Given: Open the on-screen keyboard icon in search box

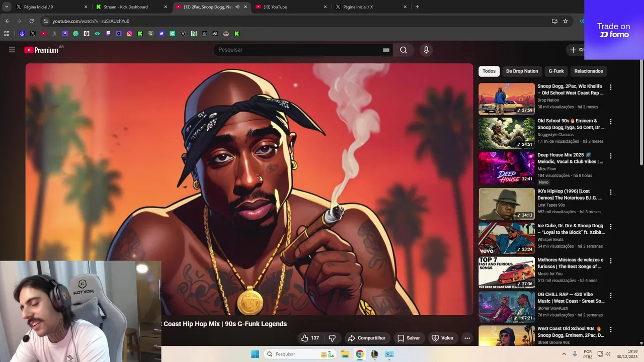Looking at the screenshot, I should point(386,50).
